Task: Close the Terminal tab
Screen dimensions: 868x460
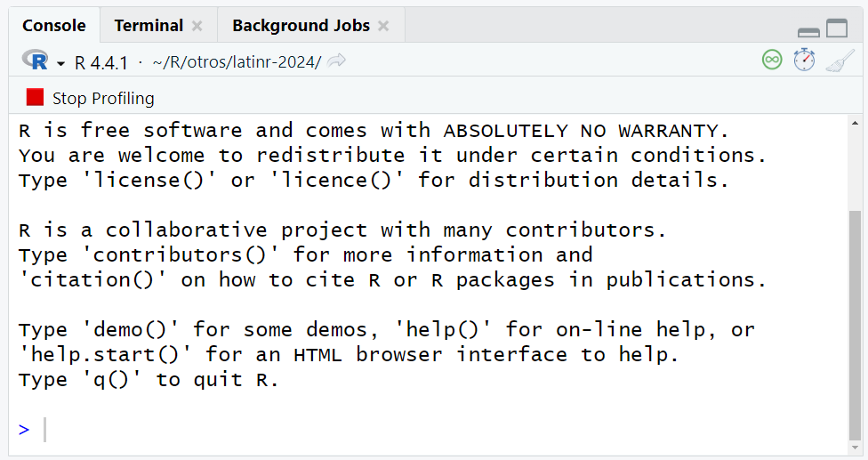Action: point(197,26)
